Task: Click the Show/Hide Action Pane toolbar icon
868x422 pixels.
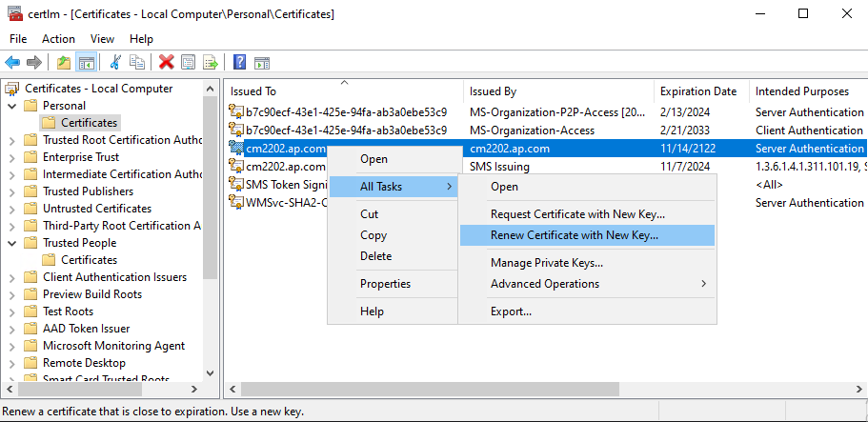Action: click(x=262, y=62)
